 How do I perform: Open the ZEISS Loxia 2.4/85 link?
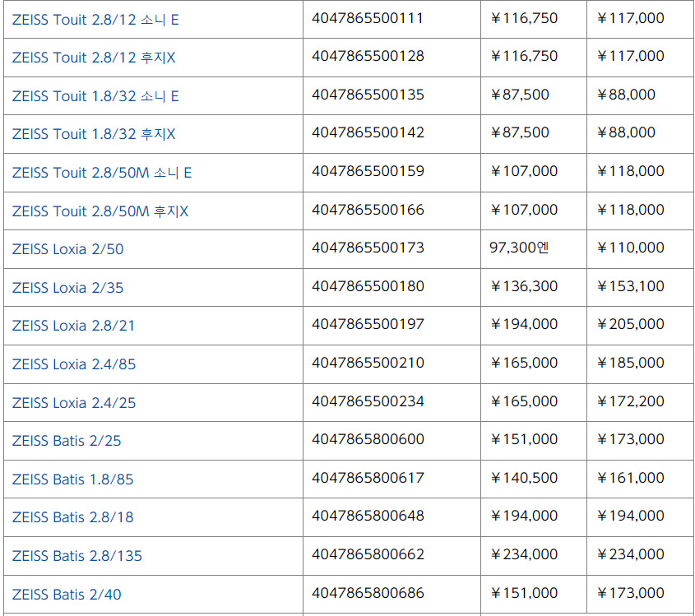[x=74, y=364]
